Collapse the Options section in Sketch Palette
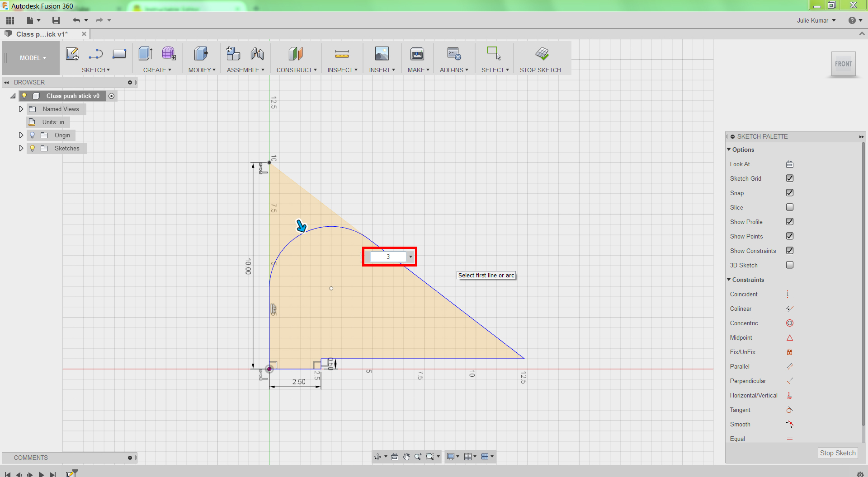Screen dimensions: 868x477 (x=729, y=150)
